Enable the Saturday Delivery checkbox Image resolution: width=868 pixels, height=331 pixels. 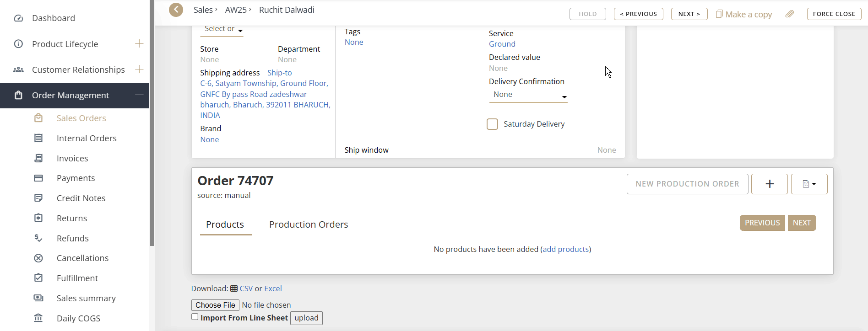coord(492,124)
